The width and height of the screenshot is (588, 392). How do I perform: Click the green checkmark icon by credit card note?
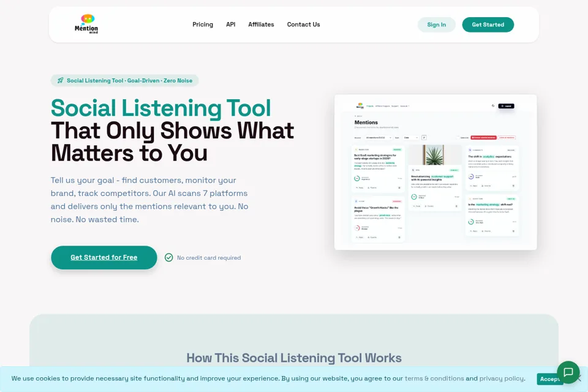coord(169,257)
